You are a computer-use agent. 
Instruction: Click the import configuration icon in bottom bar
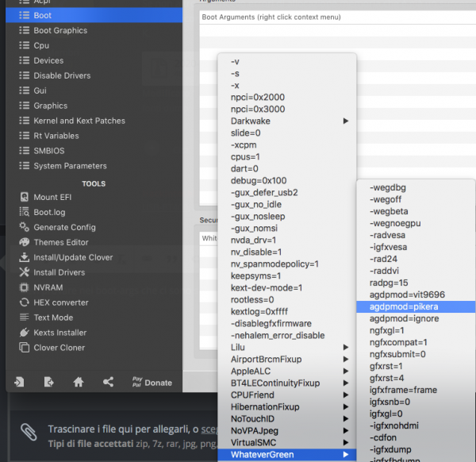(x=19, y=382)
